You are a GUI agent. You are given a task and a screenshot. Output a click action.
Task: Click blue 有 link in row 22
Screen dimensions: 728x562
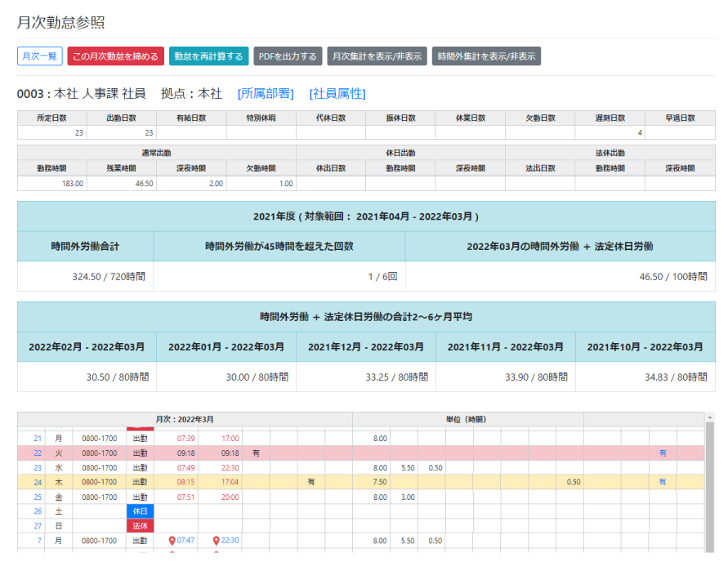tap(663, 453)
